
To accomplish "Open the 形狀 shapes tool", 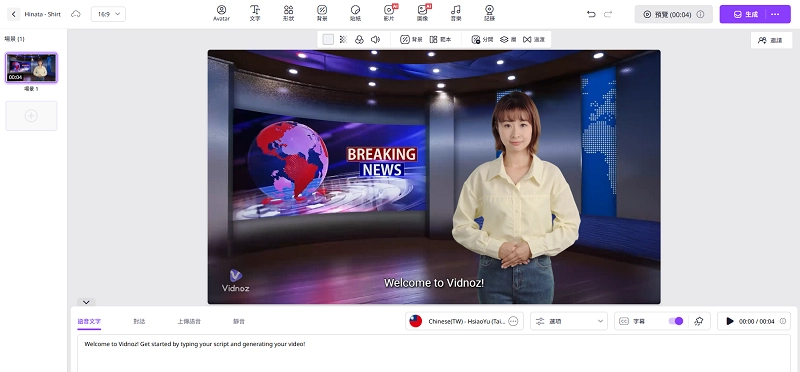I will (x=288, y=13).
